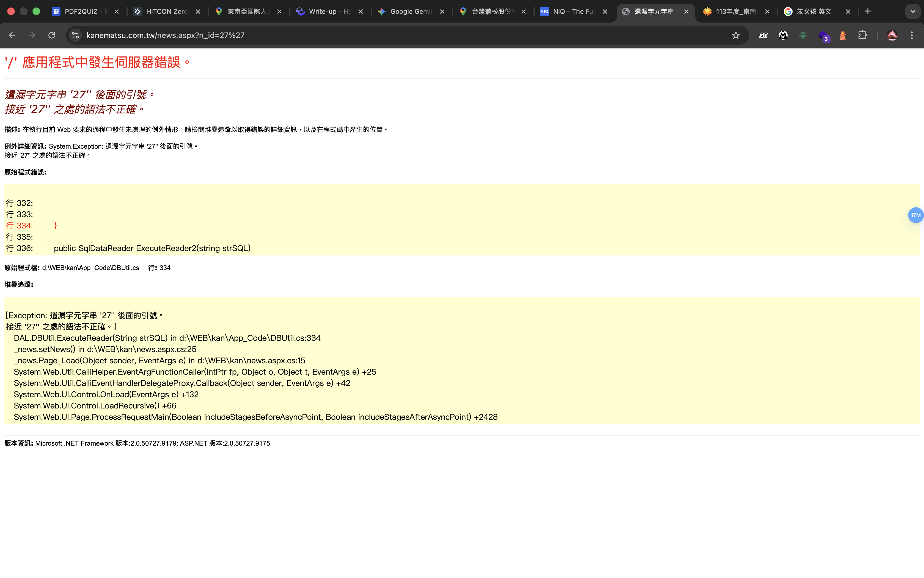Click the .NET Framework version info line

[x=137, y=443]
